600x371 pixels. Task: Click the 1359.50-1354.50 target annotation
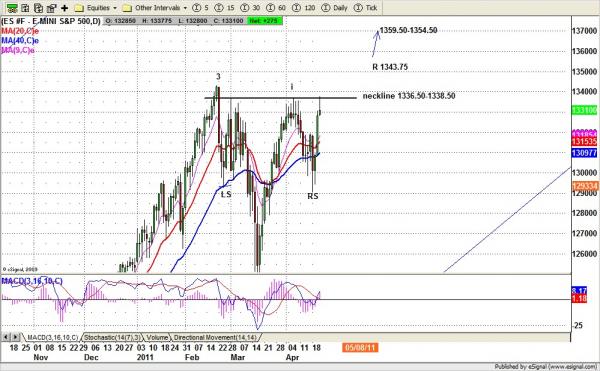click(x=408, y=30)
